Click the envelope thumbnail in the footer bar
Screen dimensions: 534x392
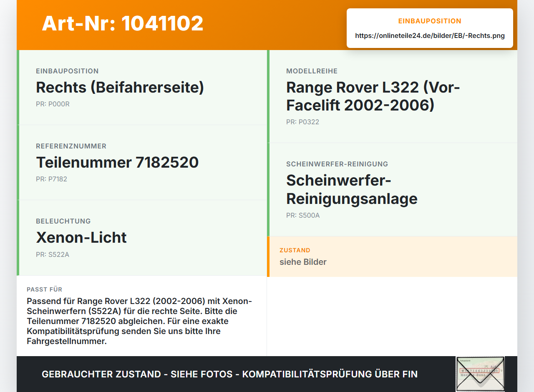pos(480,374)
